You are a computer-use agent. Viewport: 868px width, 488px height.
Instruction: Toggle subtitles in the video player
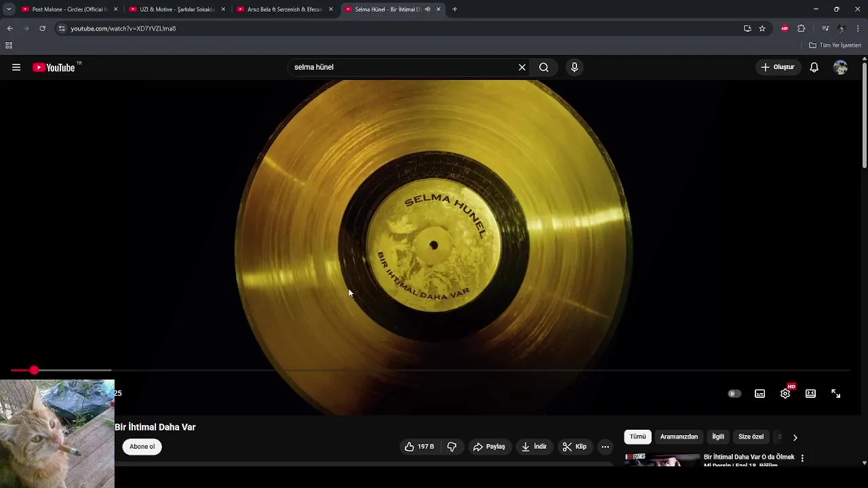tap(760, 394)
